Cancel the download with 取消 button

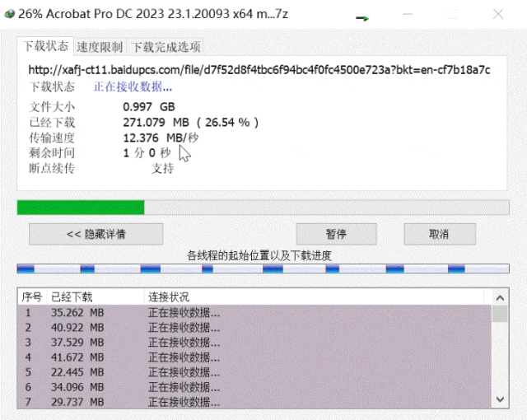(439, 234)
